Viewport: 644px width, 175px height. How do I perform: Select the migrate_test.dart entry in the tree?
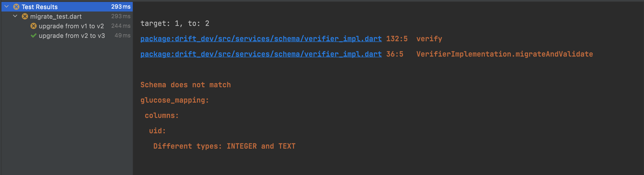pos(56,16)
